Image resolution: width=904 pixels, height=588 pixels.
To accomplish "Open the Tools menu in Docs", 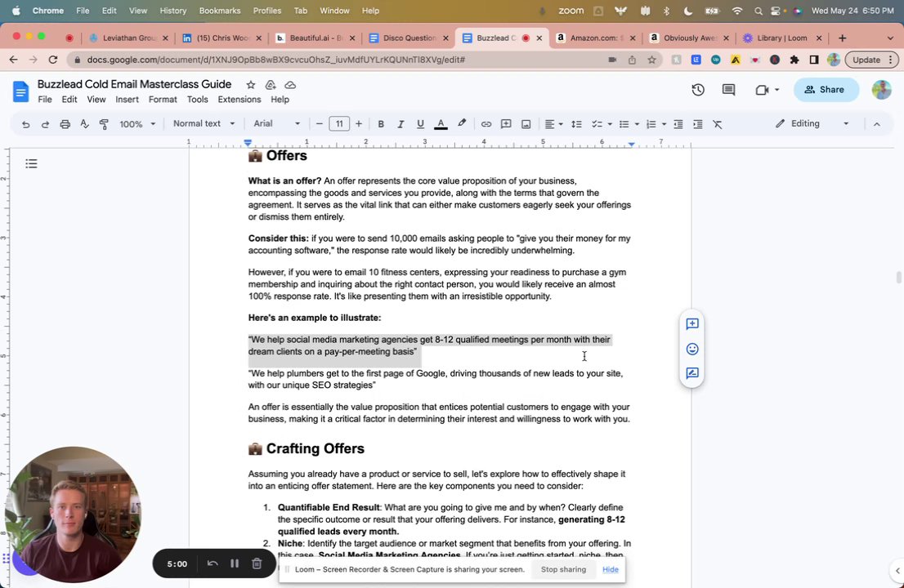I will coord(197,100).
